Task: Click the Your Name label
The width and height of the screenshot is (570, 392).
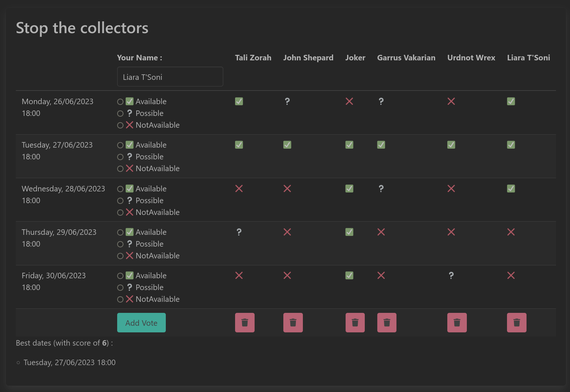Action: click(140, 58)
